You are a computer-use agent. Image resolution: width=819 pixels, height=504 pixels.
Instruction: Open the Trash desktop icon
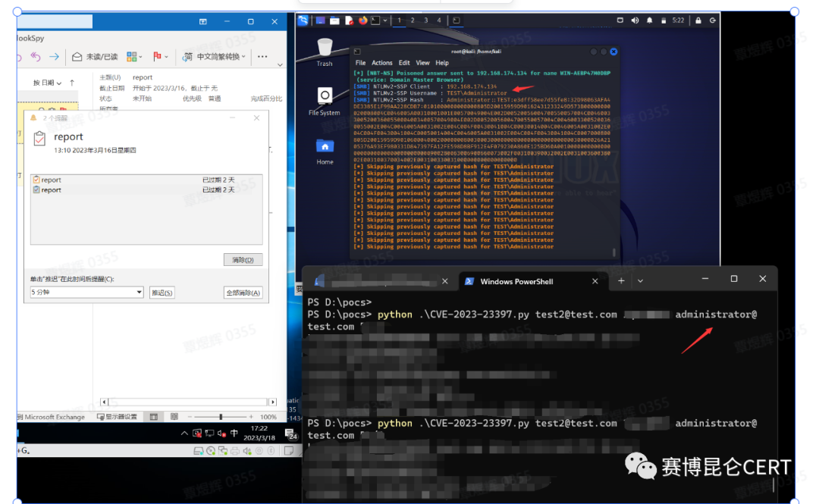point(325,52)
